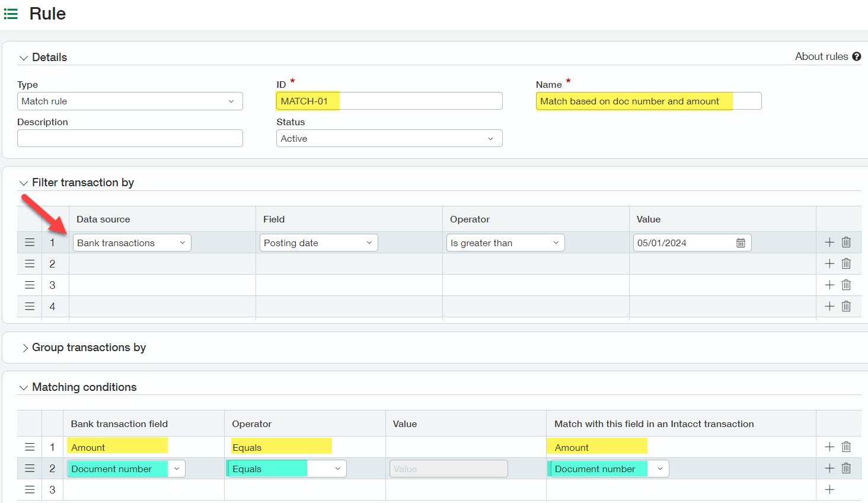Click the Description input field
This screenshot has width=868, height=503.
[130, 138]
